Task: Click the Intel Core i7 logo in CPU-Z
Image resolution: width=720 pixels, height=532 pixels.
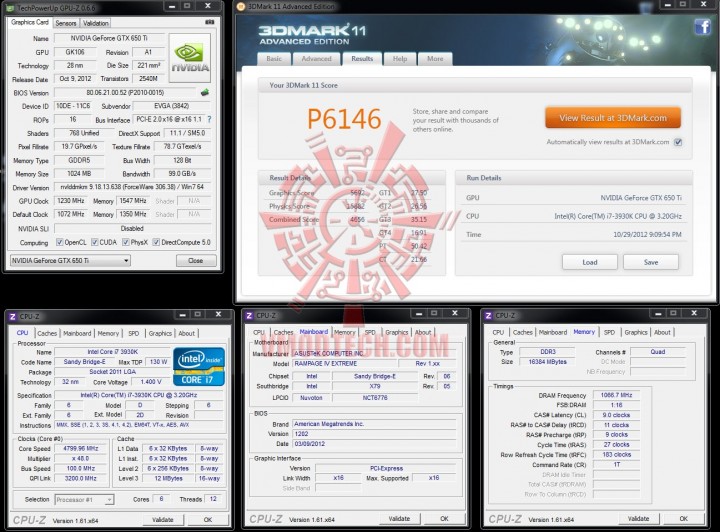Action: point(199,366)
